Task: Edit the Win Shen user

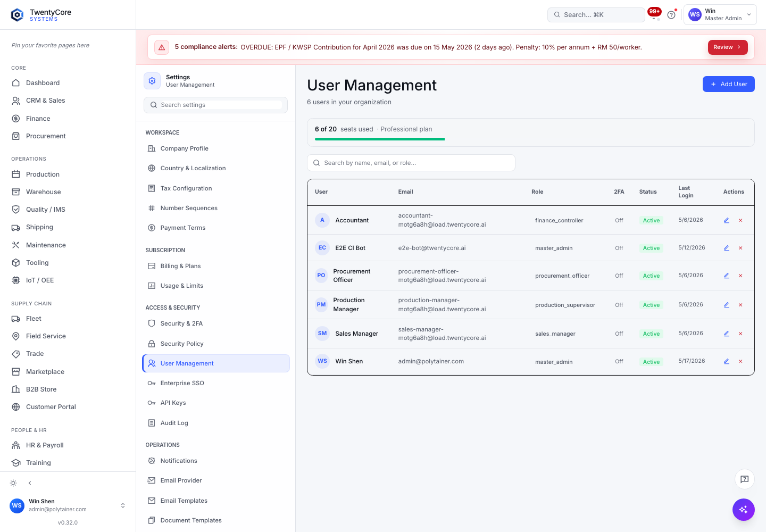Action: pyautogui.click(x=726, y=361)
